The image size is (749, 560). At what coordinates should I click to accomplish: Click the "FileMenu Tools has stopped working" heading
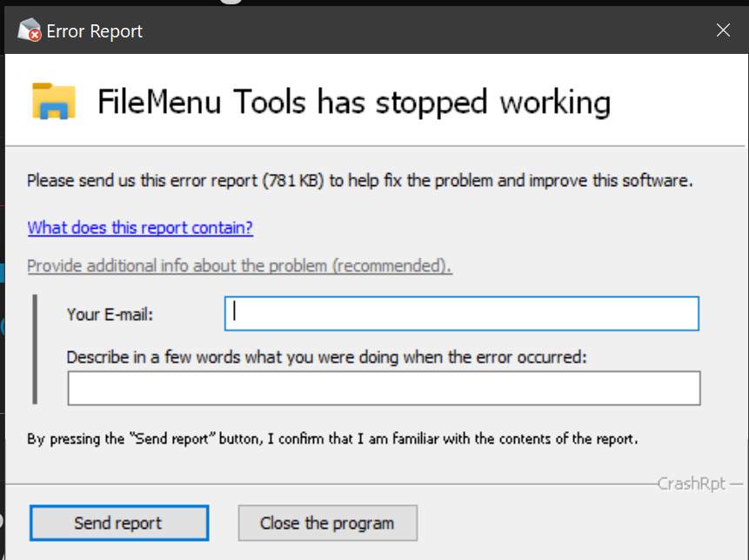[x=353, y=103]
